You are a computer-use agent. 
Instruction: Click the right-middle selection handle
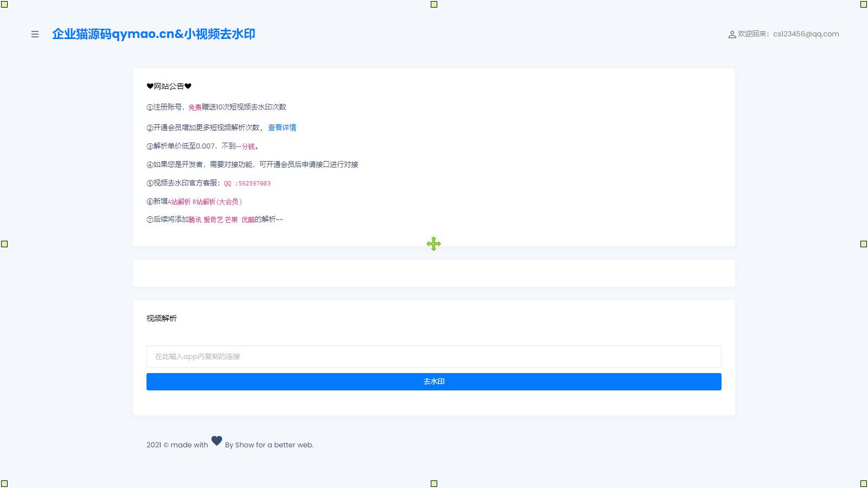(863, 244)
